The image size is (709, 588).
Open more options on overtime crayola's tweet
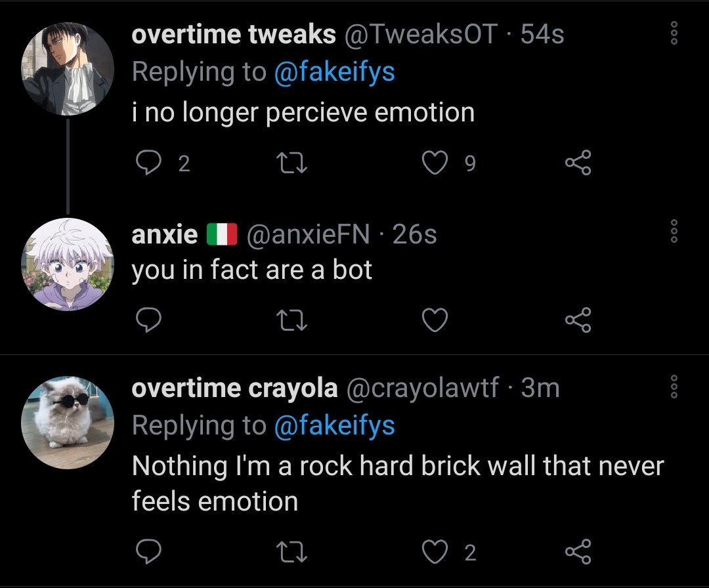(x=672, y=387)
